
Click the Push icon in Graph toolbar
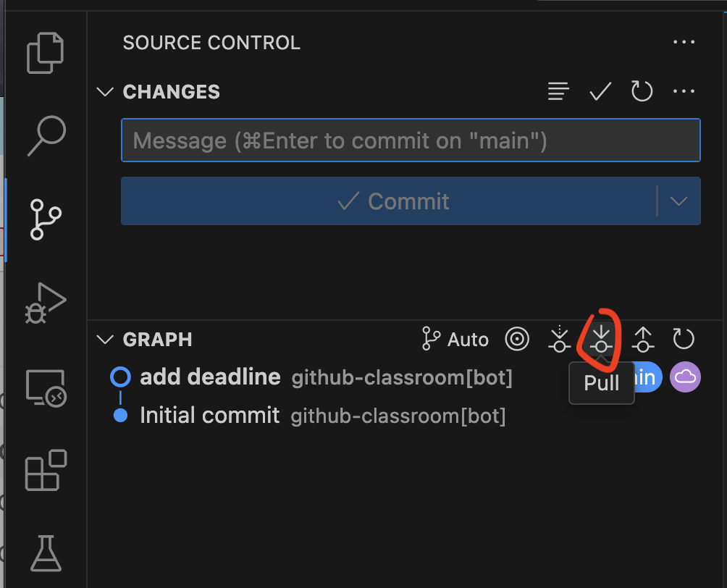pos(642,339)
